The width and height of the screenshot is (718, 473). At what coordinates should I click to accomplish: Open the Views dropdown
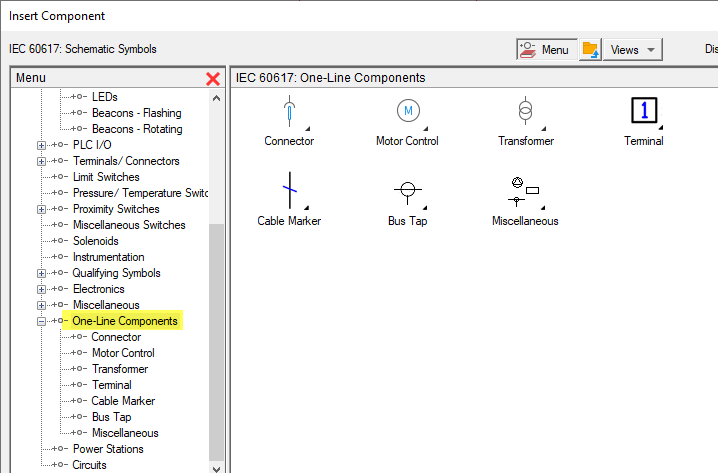point(632,49)
